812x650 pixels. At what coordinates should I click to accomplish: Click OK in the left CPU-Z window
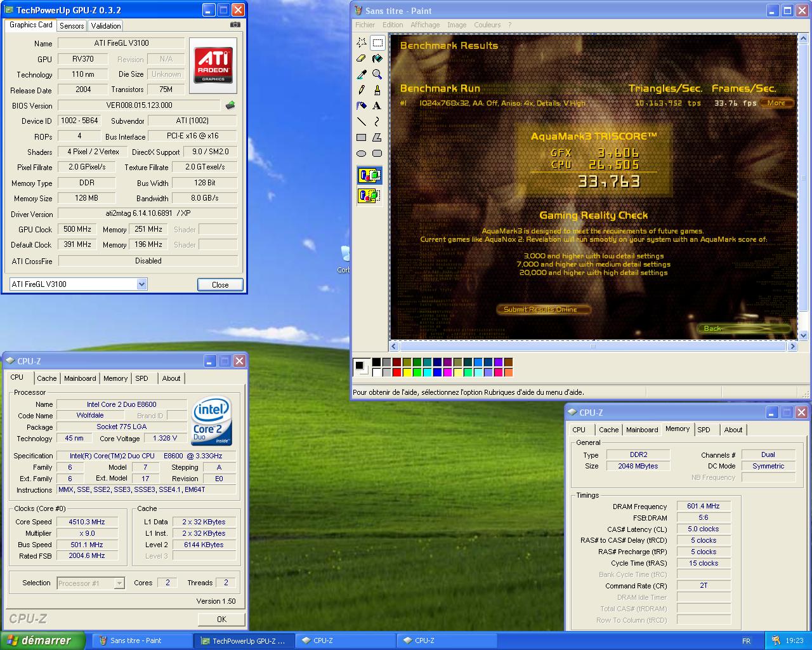point(221,619)
